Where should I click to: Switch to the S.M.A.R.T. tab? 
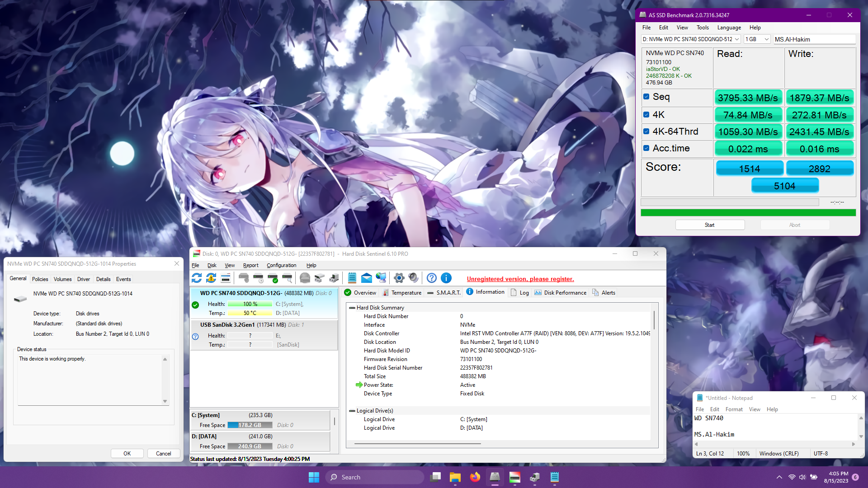click(x=443, y=293)
